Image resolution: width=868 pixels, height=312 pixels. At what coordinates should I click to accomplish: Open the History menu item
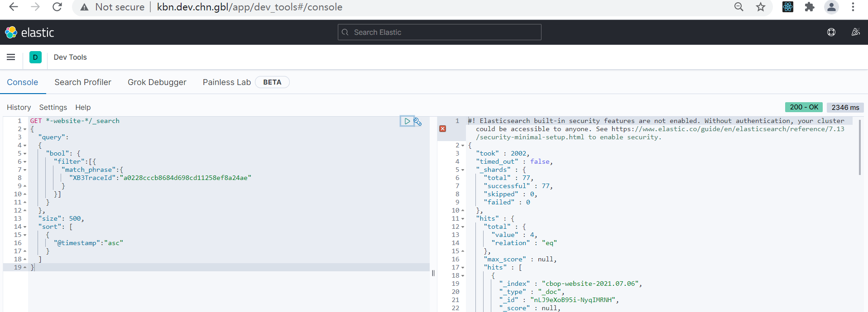pyautogui.click(x=19, y=108)
